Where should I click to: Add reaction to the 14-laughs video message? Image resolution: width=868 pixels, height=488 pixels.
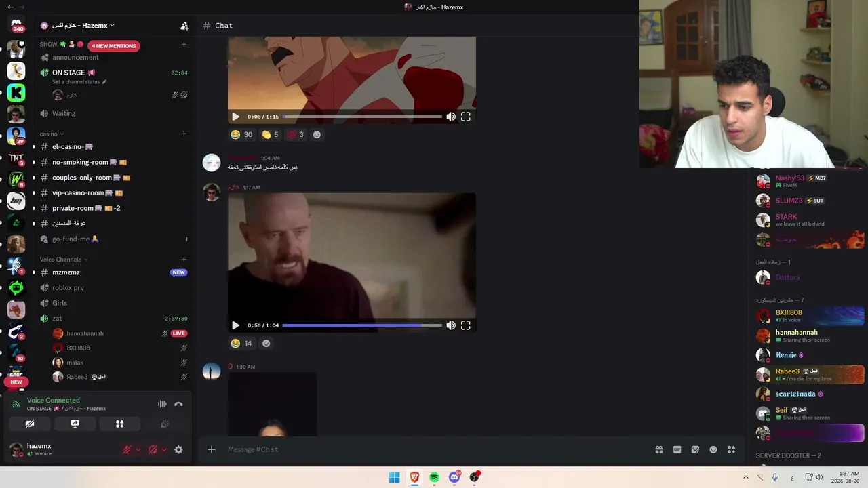click(x=266, y=343)
